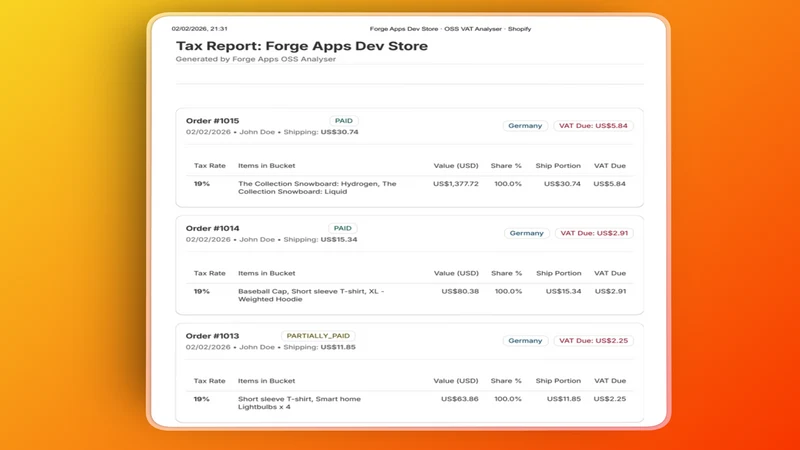The width and height of the screenshot is (800, 450).
Task: Select shipping amount US$15.34 under Order #1014
Action: click(339, 240)
